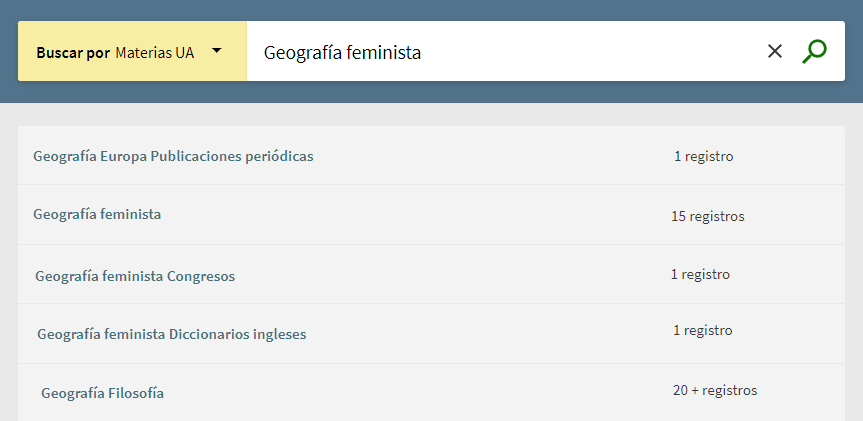The image size is (863, 421).
Task: Open "Geografía Europa Publicaciones periódicas" subject
Action: click(173, 156)
